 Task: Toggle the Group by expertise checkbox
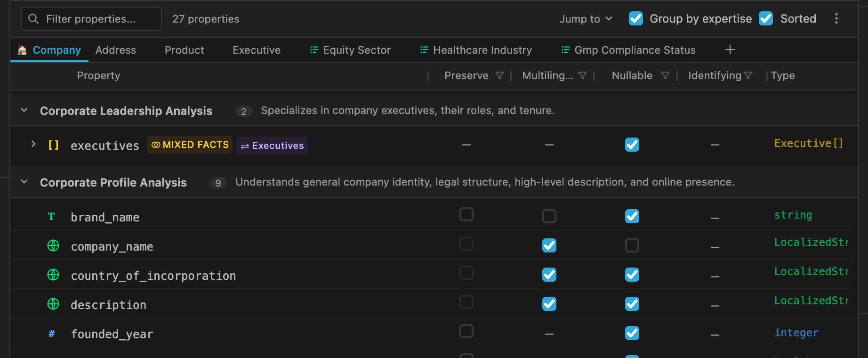636,18
